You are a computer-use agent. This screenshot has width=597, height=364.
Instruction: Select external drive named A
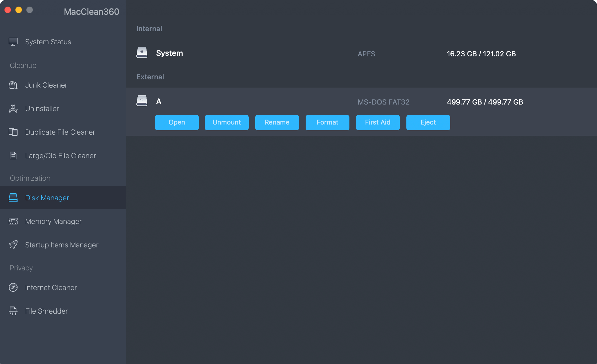159,102
